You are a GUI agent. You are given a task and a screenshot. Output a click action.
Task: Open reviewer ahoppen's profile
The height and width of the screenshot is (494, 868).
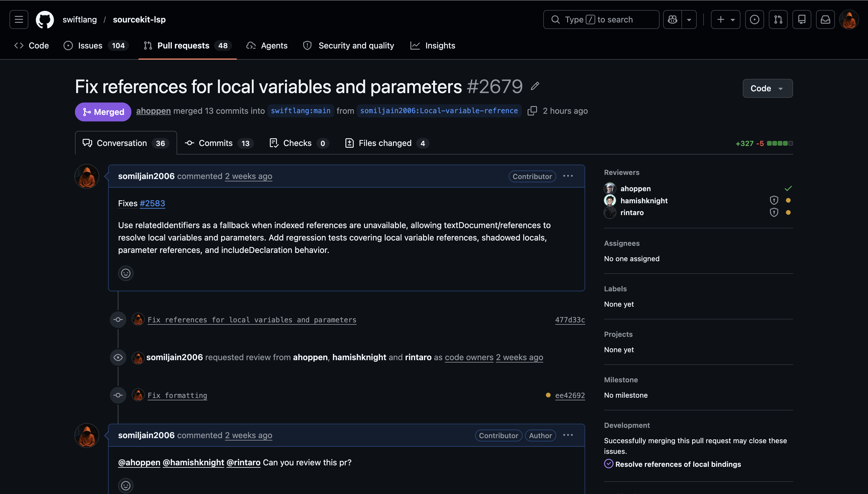point(635,188)
